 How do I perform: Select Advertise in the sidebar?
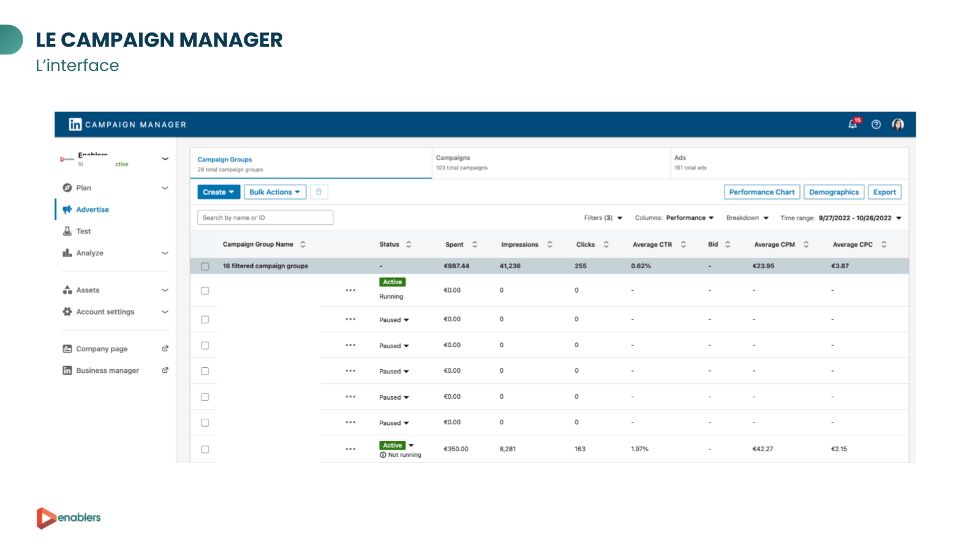92,209
